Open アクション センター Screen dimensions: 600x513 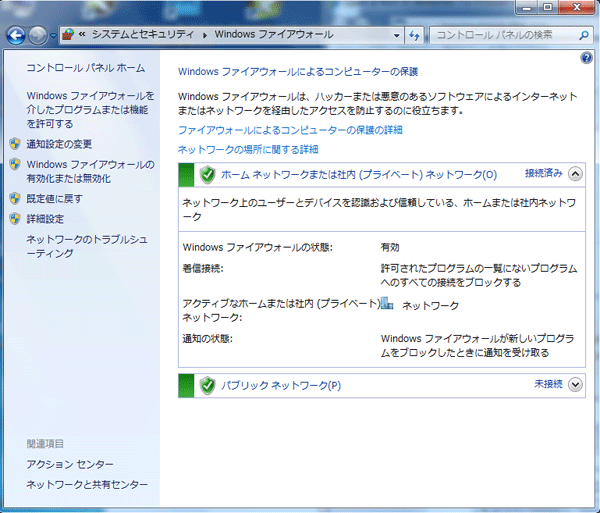coord(70,464)
